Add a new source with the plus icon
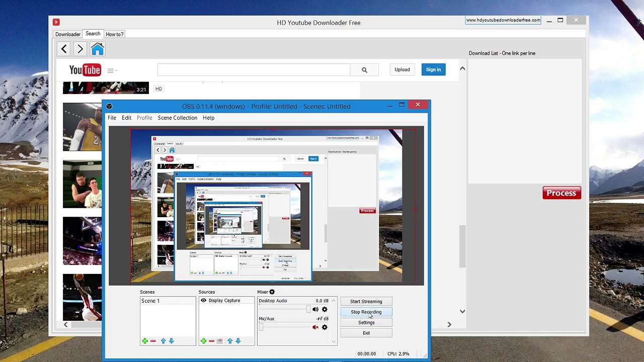 click(x=203, y=341)
